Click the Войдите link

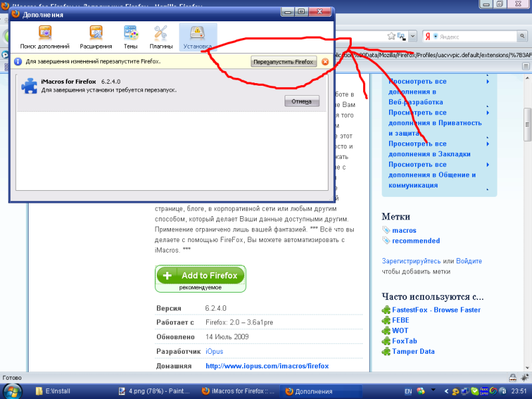[469, 261]
